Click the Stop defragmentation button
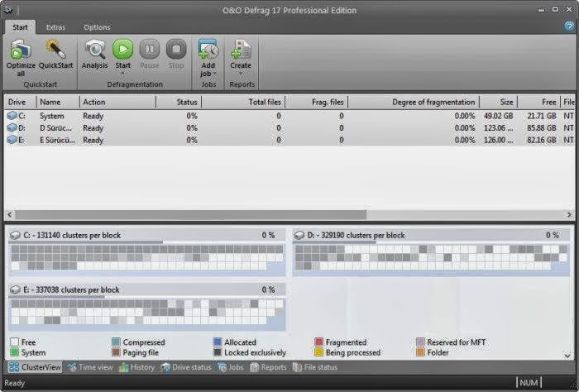579x392 pixels. tap(176, 50)
